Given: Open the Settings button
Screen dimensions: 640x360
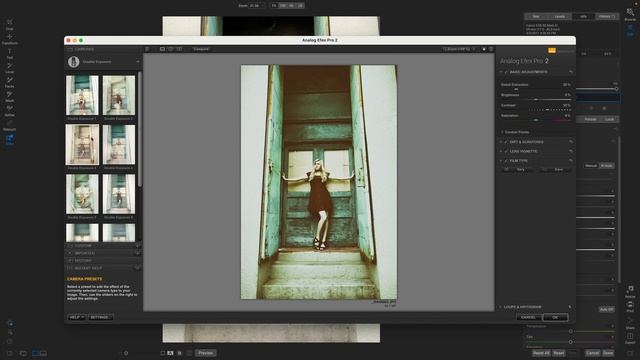Looking at the screenshot, I should tap(100, 317).
